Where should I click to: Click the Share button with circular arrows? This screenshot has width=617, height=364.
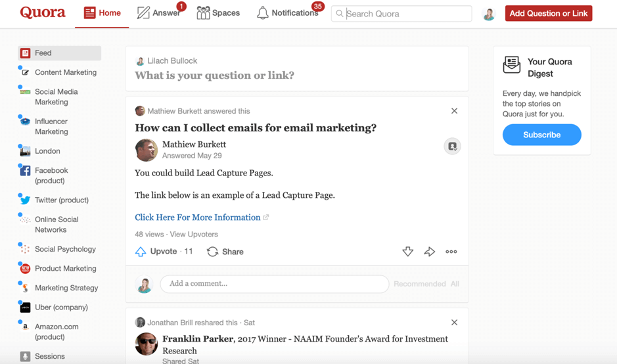pyautogui.click(x=225, y=252)
